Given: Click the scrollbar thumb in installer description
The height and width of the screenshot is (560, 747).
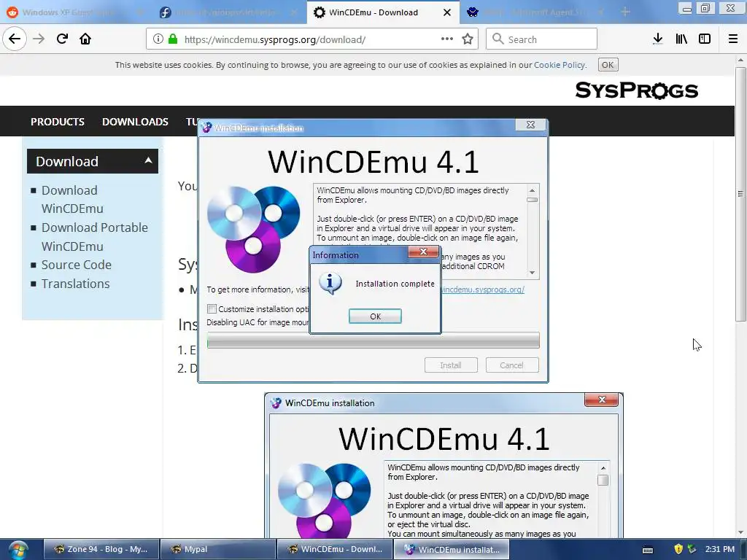Looking at the screenshot, I should 532,200.
